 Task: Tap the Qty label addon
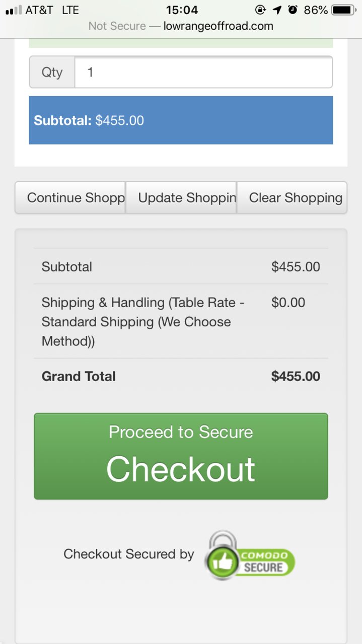pos(52,72)
